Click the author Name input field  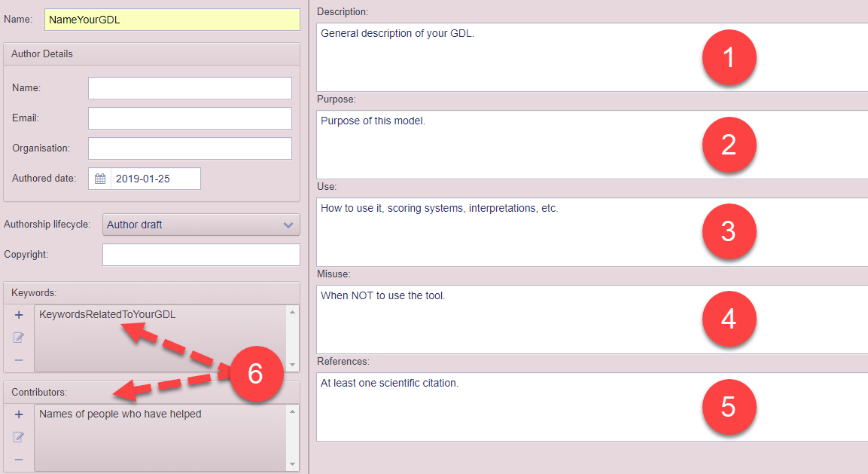pos(190,88)
